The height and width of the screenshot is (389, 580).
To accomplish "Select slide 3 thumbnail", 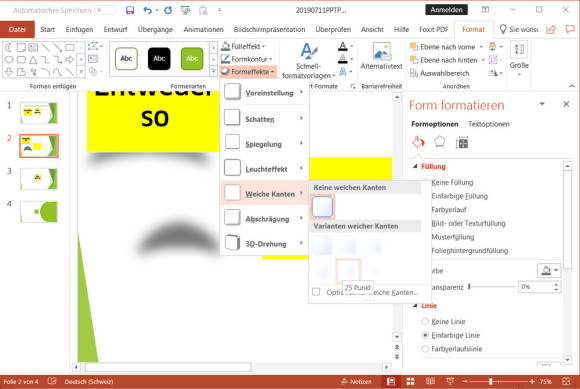I will [x=39, y=179].
